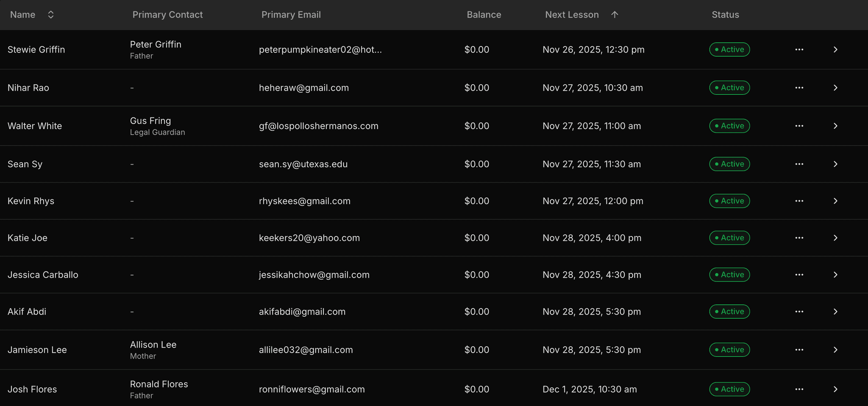The height and width of the screenshot is (406, 868).
Task: Click ellipsis icon in Josh Flores row
Action: click(799, 389)
